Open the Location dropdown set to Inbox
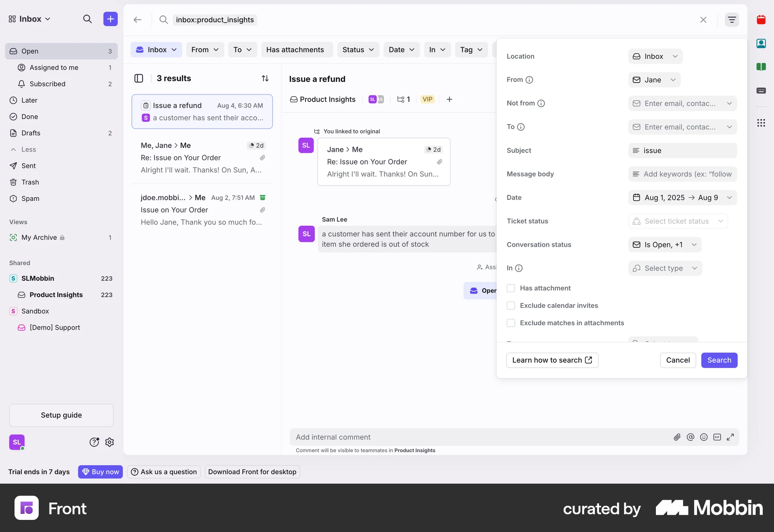This screenshot has width=774, height=532. (x=655, y=56)
